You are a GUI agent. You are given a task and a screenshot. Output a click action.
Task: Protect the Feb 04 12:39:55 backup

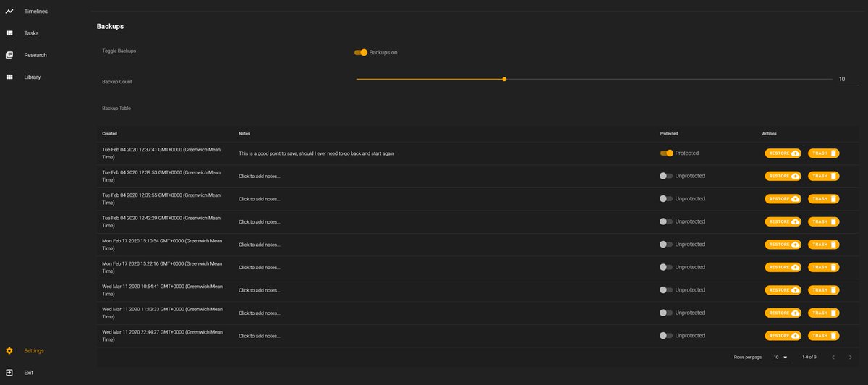point(666,198)
